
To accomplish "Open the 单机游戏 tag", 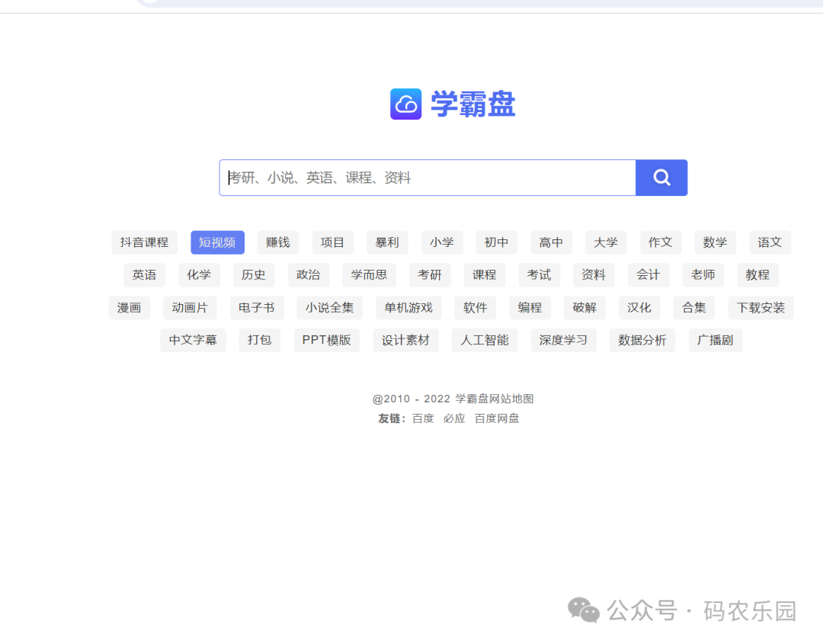I will coord(408,307).
